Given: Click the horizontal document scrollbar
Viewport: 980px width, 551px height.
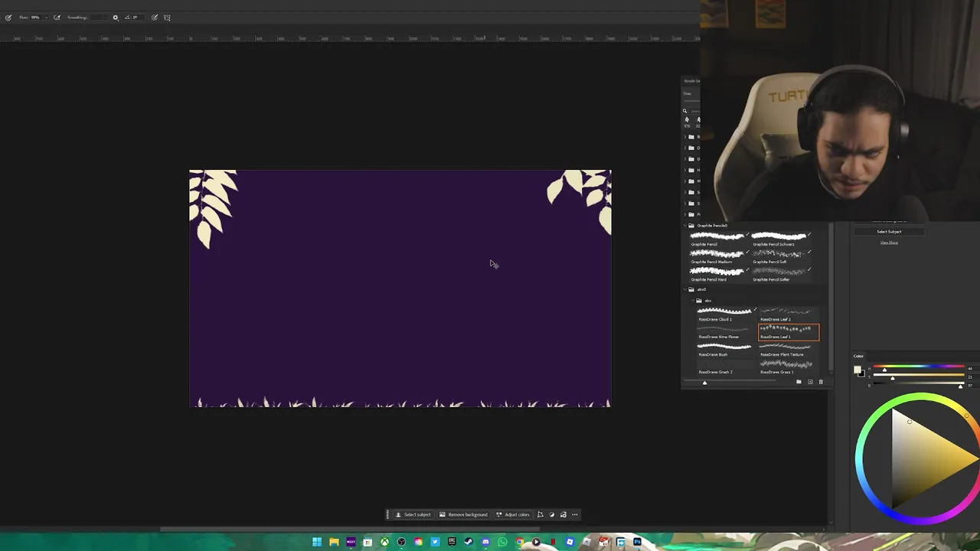Looking at the screenshot, I should (350, 529).
